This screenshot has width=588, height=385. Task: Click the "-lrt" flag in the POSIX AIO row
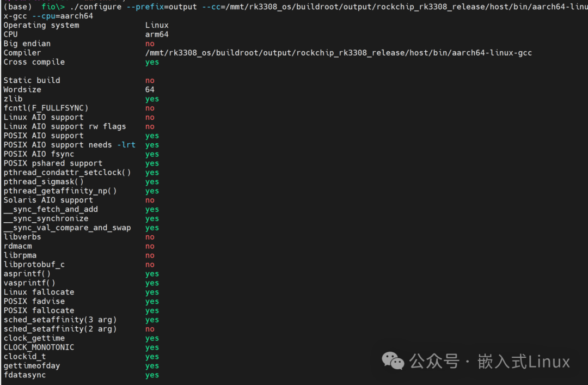click(126, 145)
